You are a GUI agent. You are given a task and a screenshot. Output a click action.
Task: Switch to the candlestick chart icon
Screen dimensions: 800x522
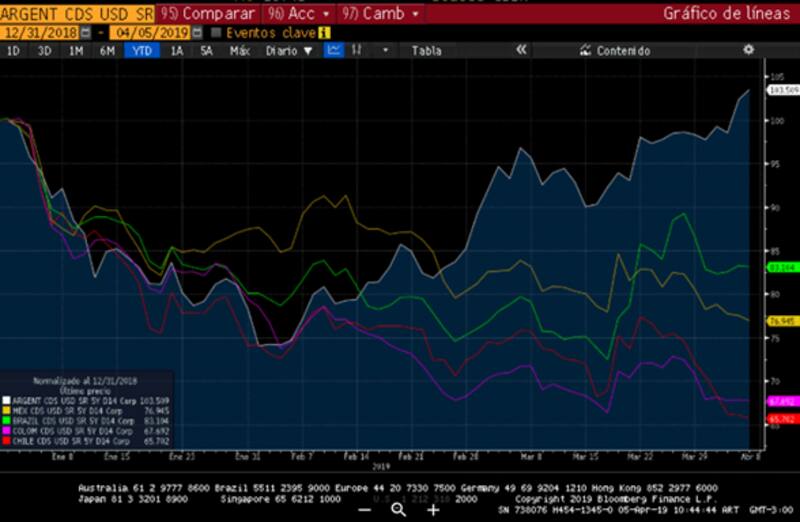[356, 50]
